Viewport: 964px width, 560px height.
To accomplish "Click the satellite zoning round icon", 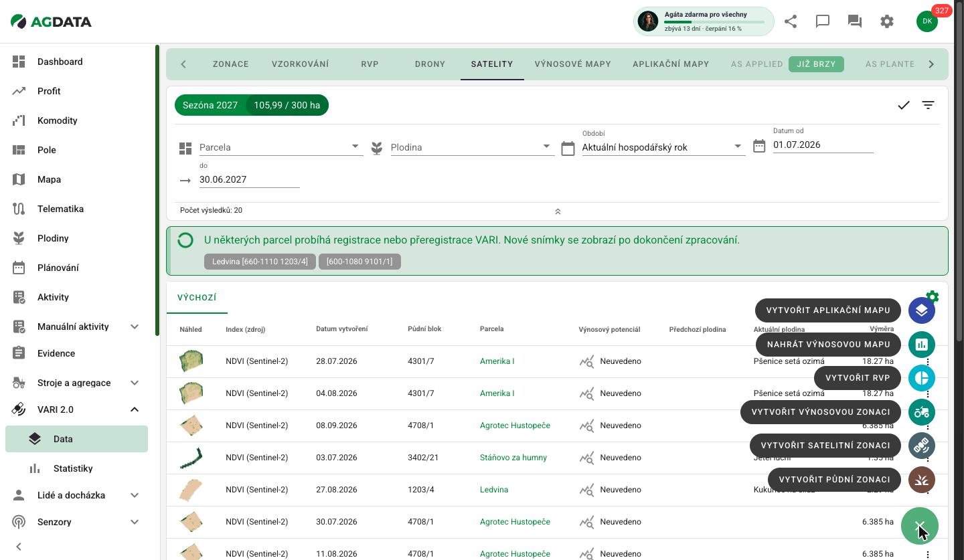I will point(922,446).
